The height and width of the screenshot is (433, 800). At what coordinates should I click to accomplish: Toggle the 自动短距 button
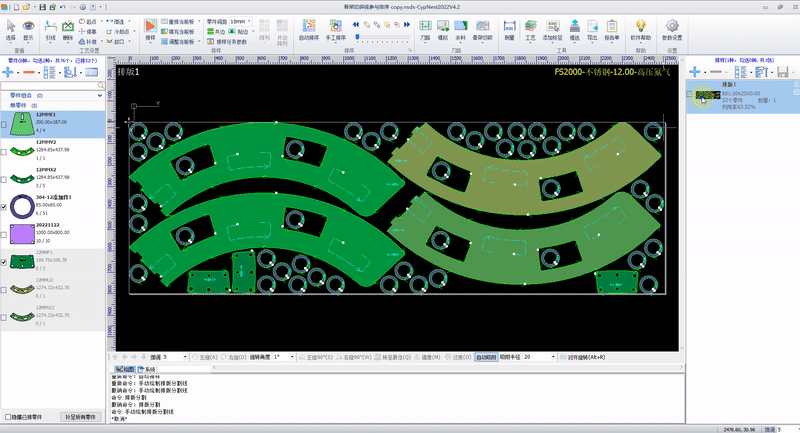click(x=486, y=357)
